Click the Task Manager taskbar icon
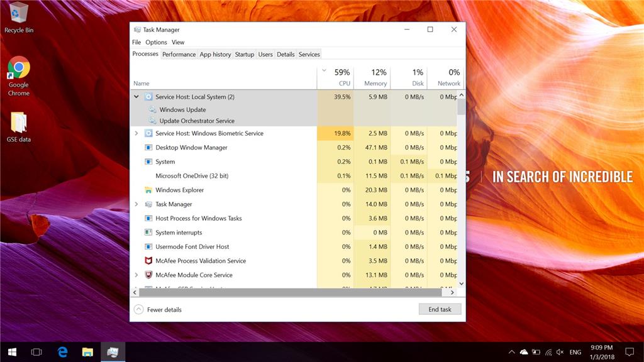Screen dimensions: 644x362 [x=113, y=352]
